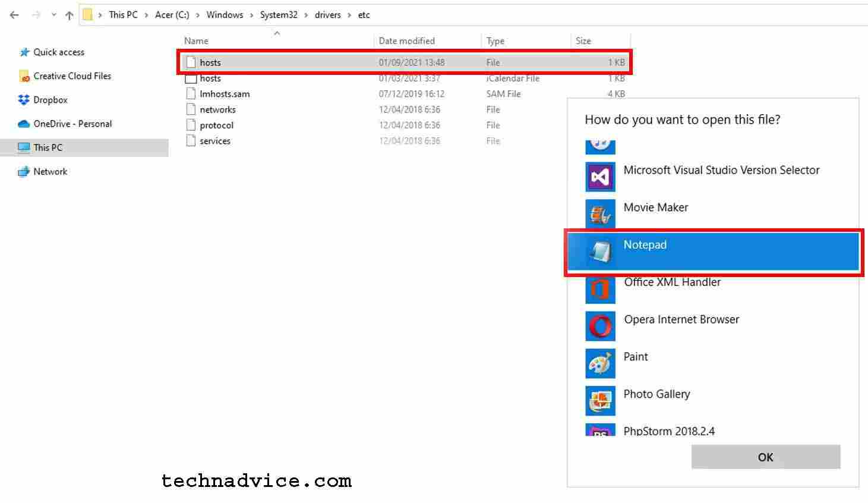Image resolution: width=868 pixels, height=503 pixels.
Task: Click calendar file icon of second hosts
Action: pos(191,78)
